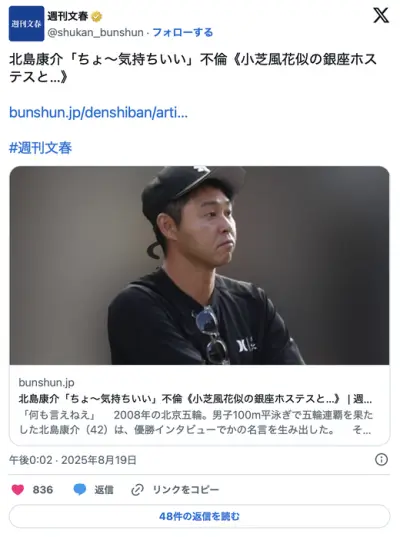Open the 午後0:02 2025年8月19日 timestamp
Viewport: 400px width, 537px height.
point(73,460)
